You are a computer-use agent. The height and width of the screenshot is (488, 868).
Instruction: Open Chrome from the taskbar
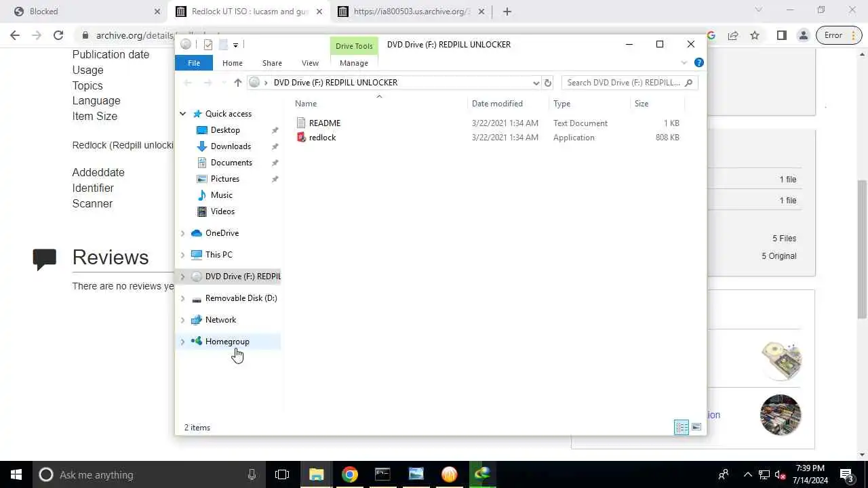click(x=350, y=474)
